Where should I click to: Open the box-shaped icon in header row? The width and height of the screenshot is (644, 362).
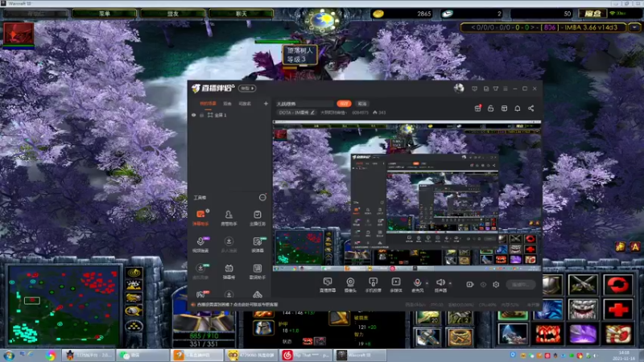[505, 109]
